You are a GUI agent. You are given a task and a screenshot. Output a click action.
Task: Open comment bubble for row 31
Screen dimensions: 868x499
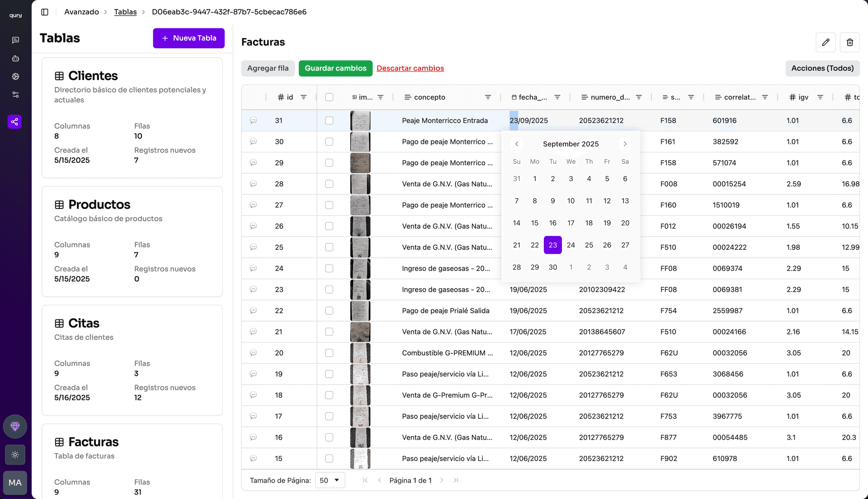click(x=253, y=120)
